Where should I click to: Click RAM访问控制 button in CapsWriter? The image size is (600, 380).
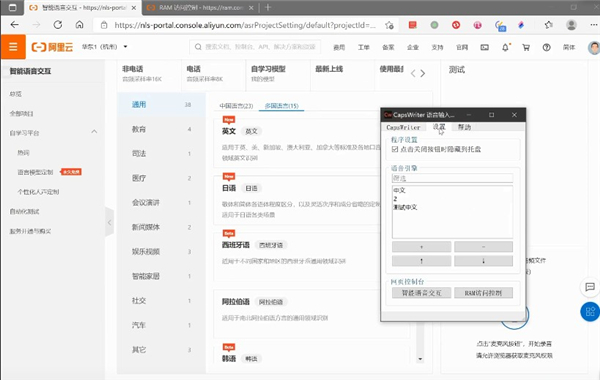pos(483,293)
